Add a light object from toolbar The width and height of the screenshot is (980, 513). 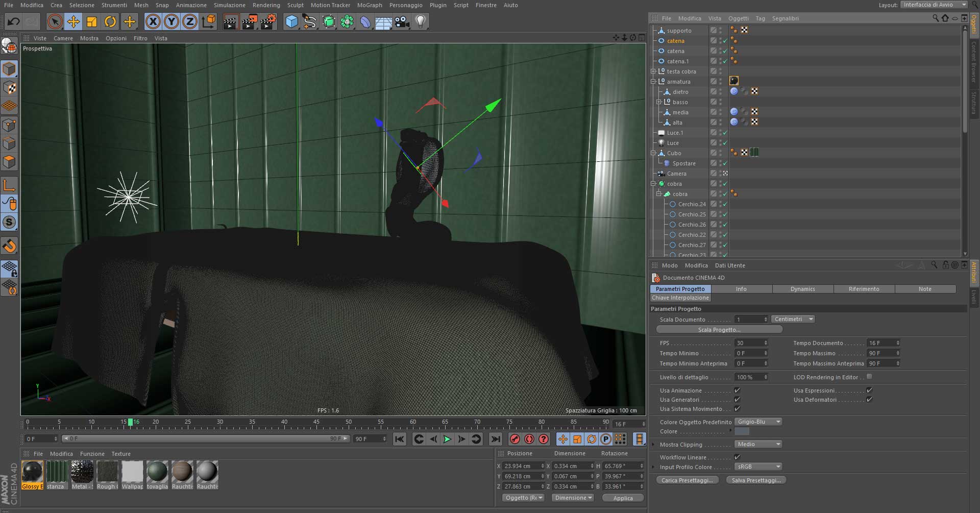click(420, 21)
